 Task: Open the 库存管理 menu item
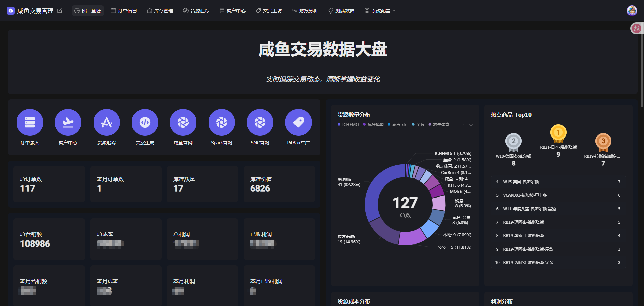click(x=160, y=11)
